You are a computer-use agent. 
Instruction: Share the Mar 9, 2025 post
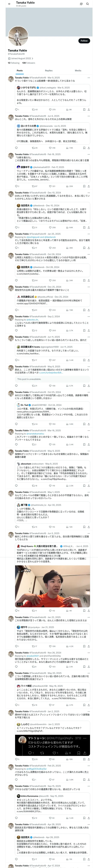(89, 110)
